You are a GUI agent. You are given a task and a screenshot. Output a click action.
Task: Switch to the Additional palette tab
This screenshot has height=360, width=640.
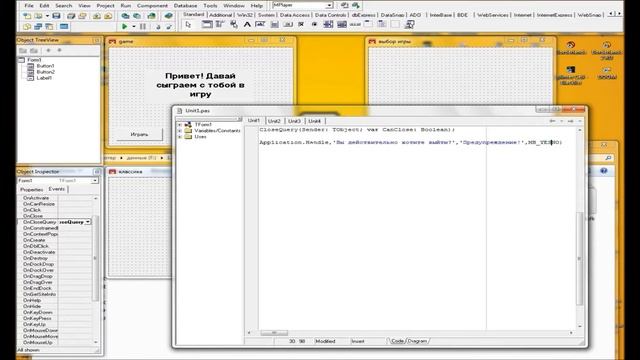tap(220, 15)
